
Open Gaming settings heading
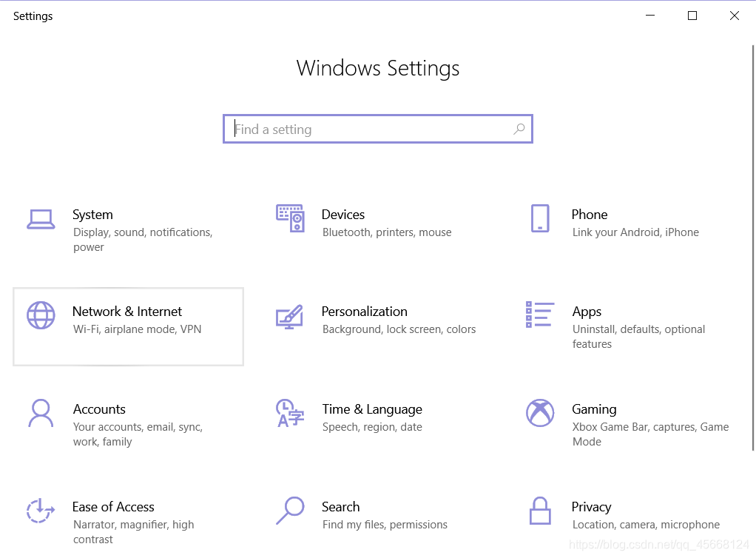pyautogui.click(x=594, y=409)
